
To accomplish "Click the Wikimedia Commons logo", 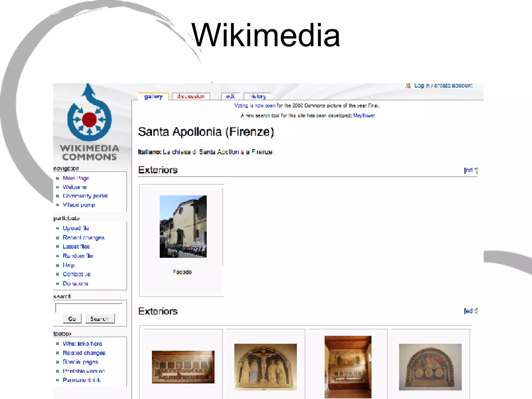I will click(x=89, y=122).
